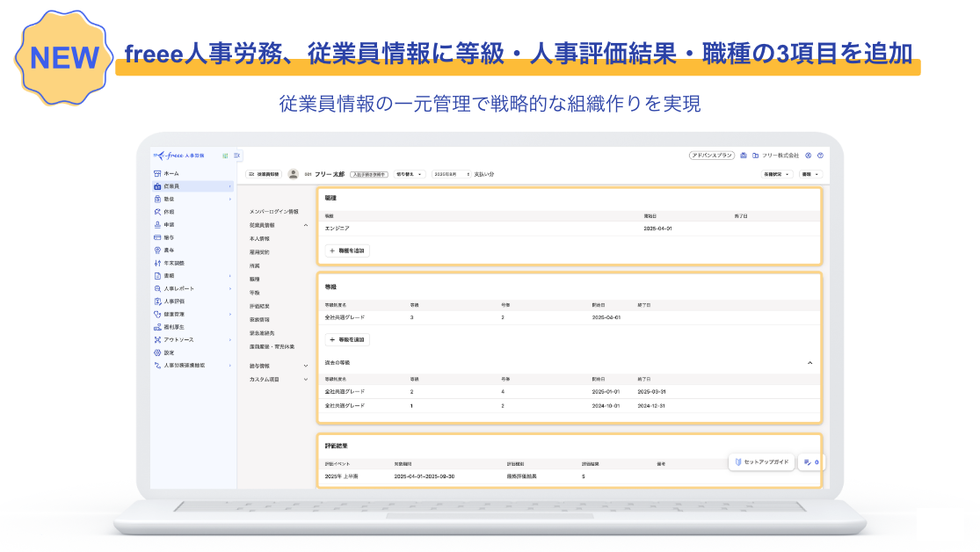Screen dimensions: 980x552
Task: Open the task list counter icon
Action: tap(810, 461)
